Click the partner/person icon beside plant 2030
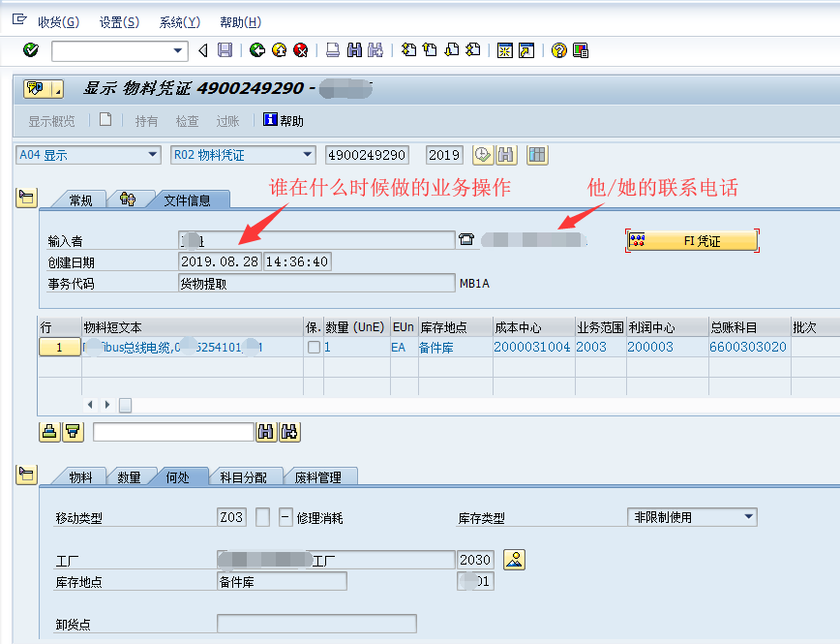Image resolution: width=840 pixels, height=644 pixels. tap(514, 559)
